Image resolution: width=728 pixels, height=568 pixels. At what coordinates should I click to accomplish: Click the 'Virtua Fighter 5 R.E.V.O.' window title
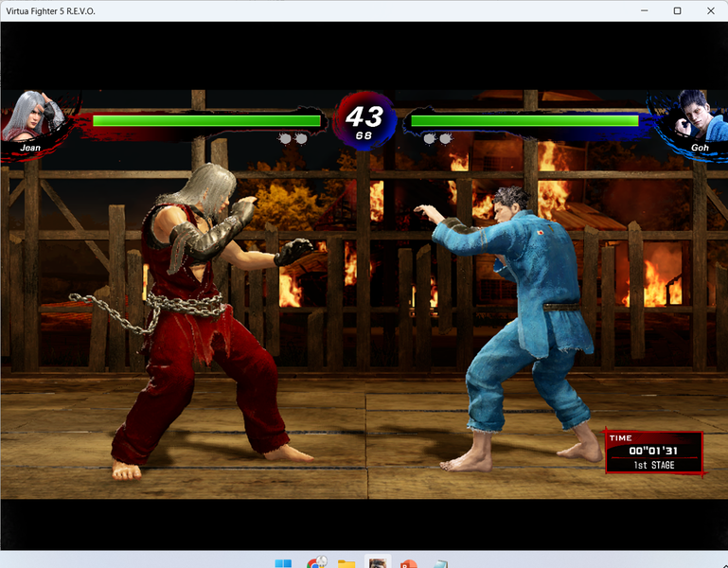click(50, 11)
